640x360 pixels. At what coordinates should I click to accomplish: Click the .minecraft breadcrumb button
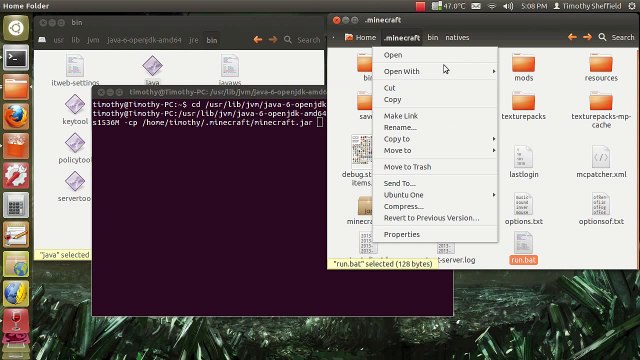[x=402, y=38]
